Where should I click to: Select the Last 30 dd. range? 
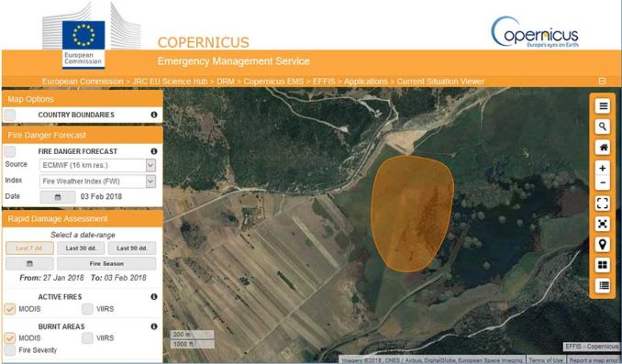81,248
